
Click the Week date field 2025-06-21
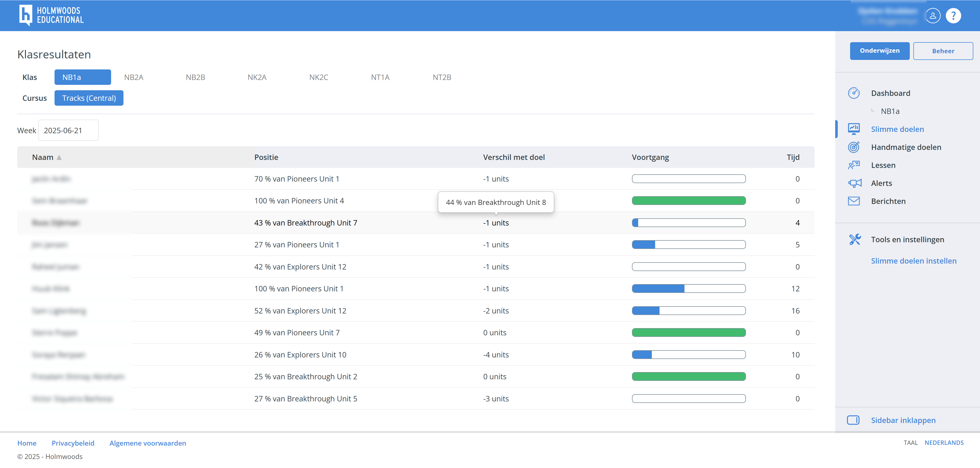68,130
